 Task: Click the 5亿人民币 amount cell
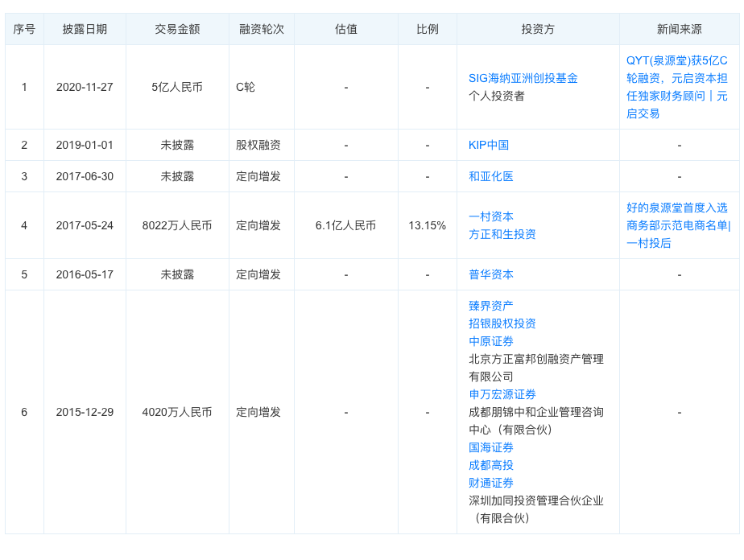coord(177,87)
